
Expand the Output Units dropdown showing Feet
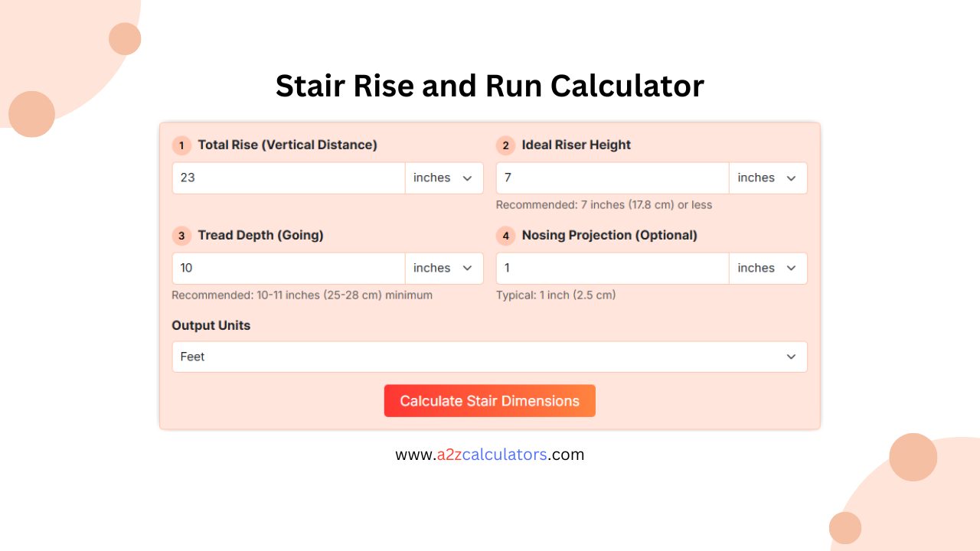click(x=490, y=357)
